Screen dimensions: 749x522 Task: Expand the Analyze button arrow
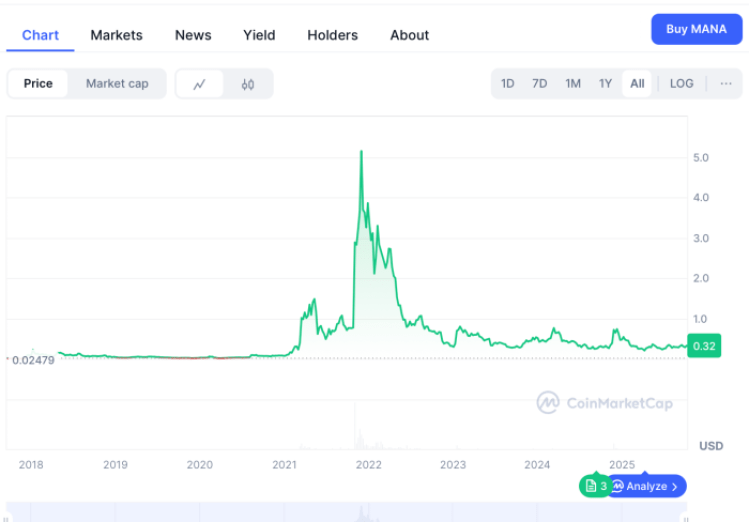point(675,486)
